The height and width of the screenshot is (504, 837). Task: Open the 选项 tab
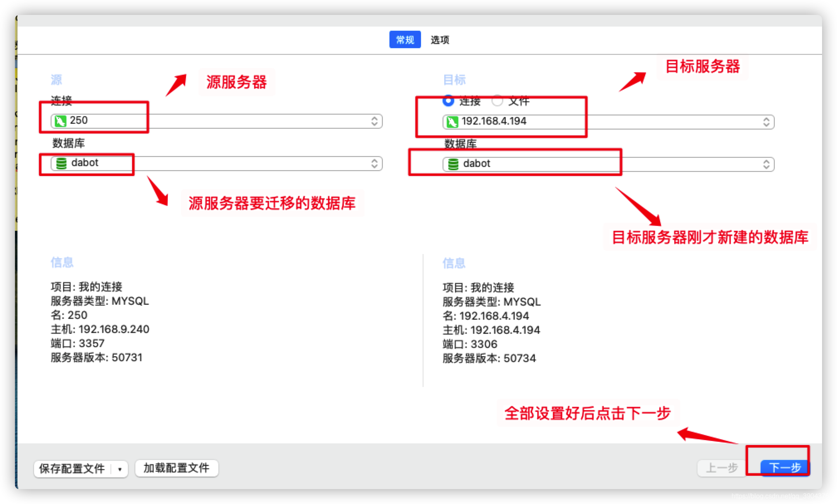pos(440,39)
